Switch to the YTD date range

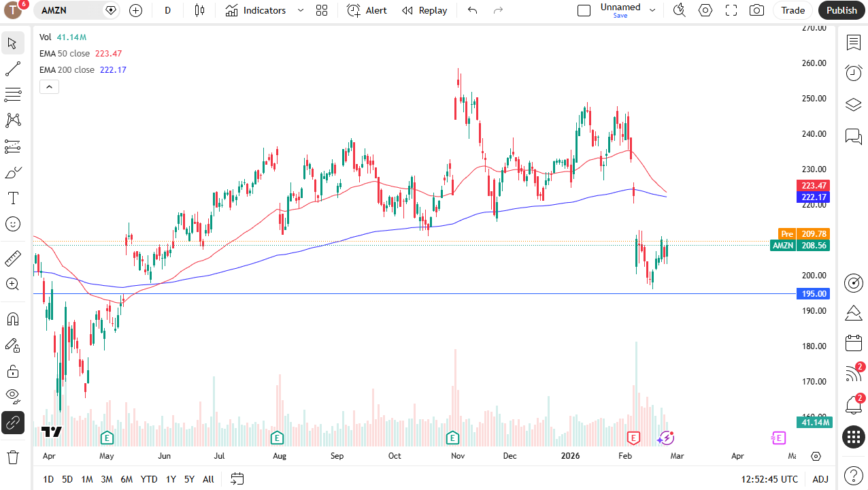149,479
